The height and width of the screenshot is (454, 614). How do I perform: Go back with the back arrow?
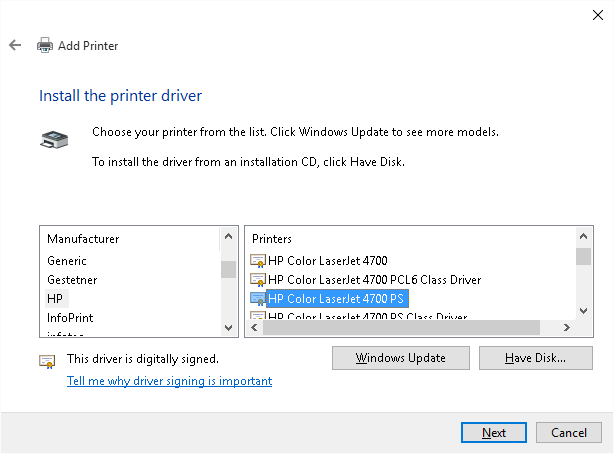tap(15, 45)
